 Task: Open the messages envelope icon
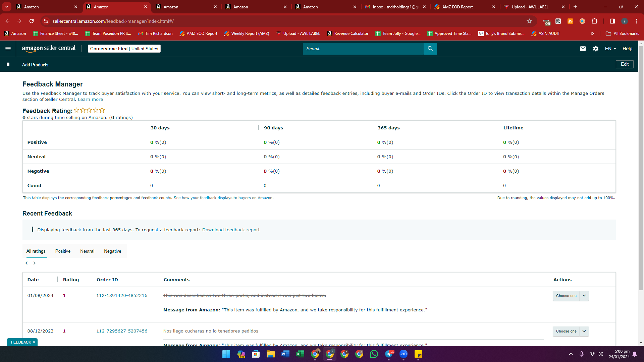pyautogui.click(x=583, y=49)
